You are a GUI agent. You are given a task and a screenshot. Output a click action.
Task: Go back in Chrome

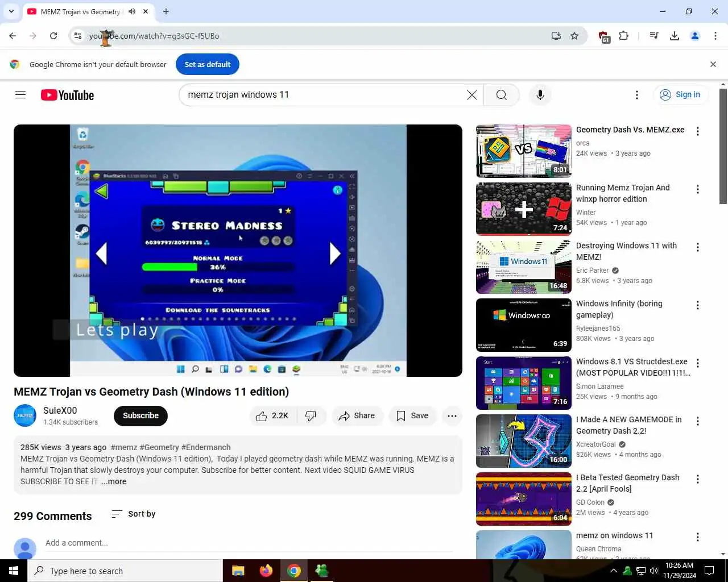(13, 36)
